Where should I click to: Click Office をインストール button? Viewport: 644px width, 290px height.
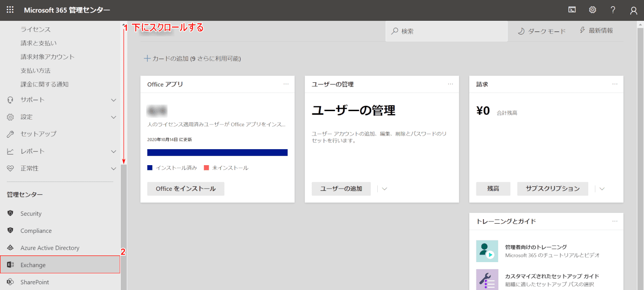click(x=186, y=189)
